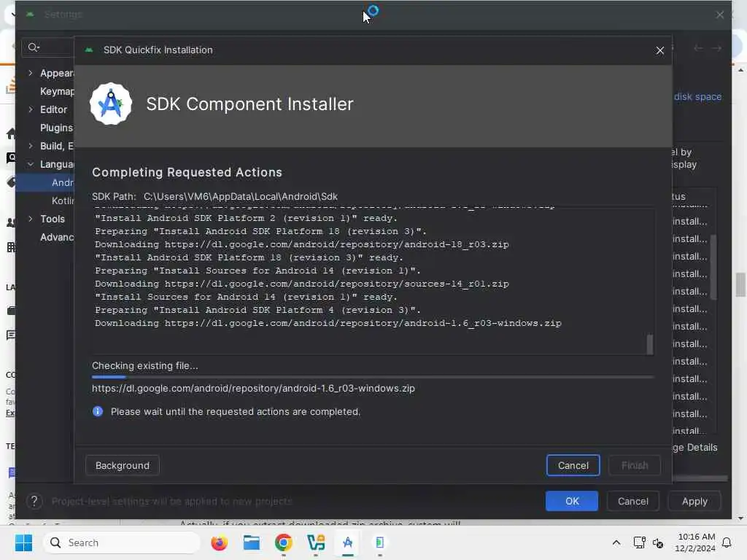Click the disabled Finish button
Image resolution: width=747 pixels, height=560 pixels.
click(635, 465)
